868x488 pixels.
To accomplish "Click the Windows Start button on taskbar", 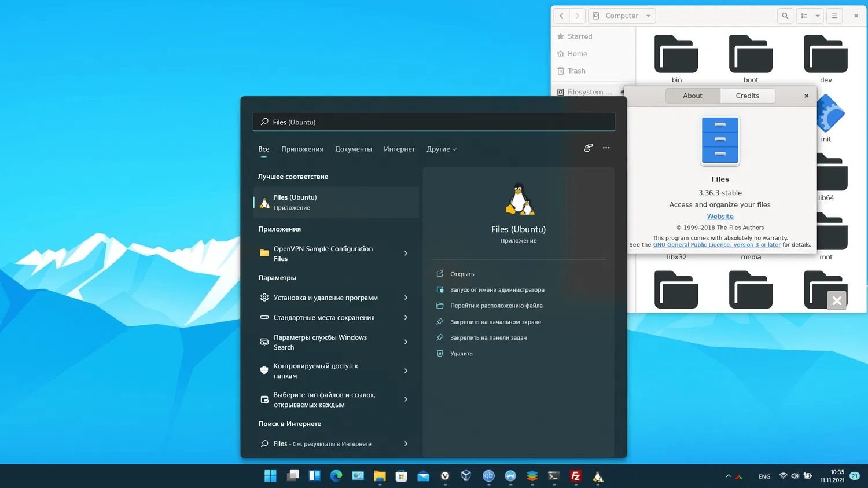I will pyautogui.click(x=270, y=476).
